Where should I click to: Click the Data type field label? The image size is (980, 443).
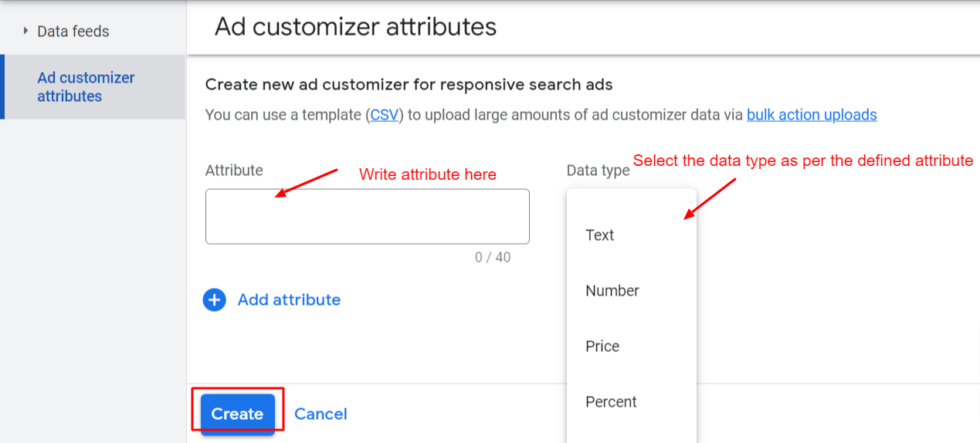tap(598, 171)
